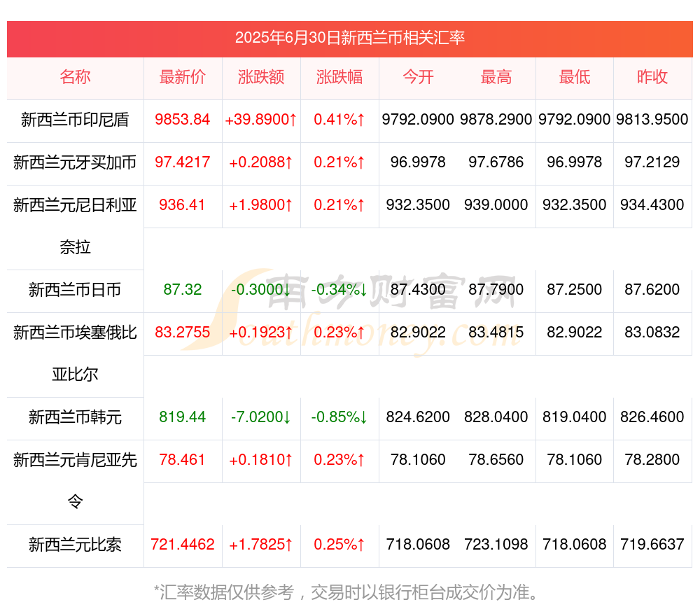Image resolution: width=700 pixels, height=614 pixels.
Task: Click the high value 83.4815
Action: coord(496,333)
